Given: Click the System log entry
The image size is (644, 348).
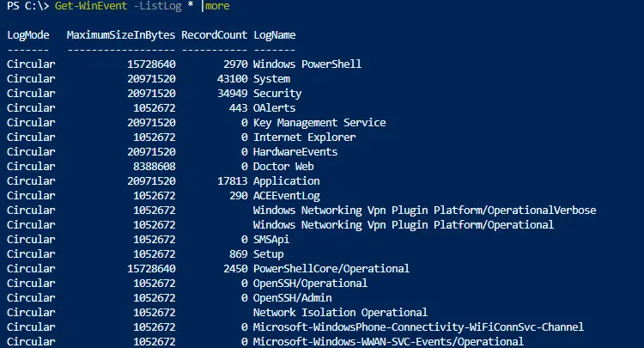Looking at the screenshot, I should [x=271, y=79].
